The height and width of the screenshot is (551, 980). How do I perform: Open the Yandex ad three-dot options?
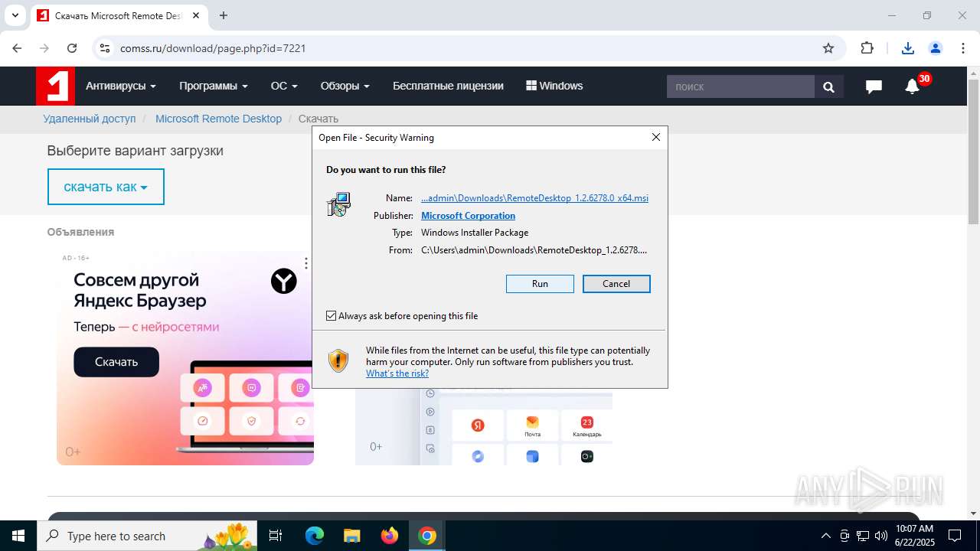[306, 263]
